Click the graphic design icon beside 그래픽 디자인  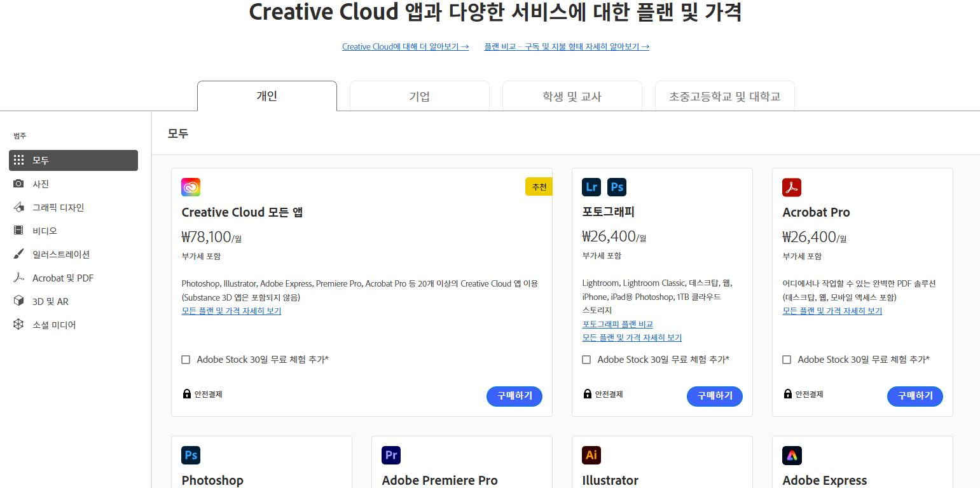19,207
